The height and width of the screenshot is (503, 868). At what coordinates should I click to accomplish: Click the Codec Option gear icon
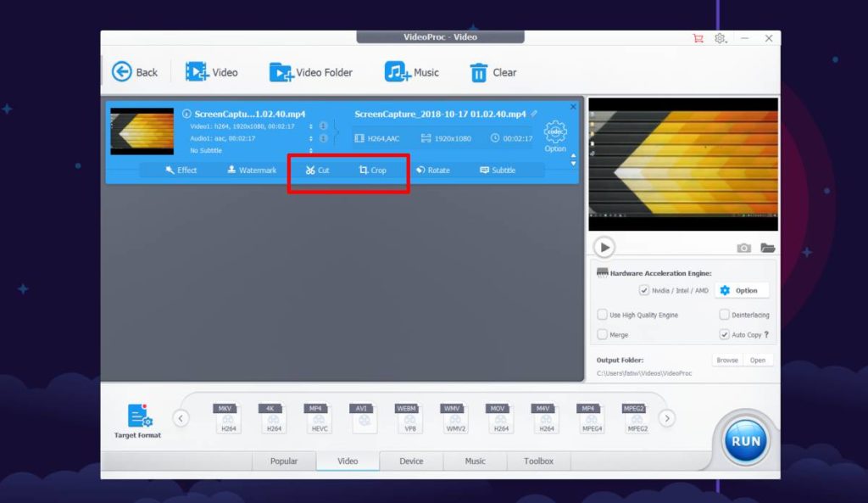pos(555,131)
